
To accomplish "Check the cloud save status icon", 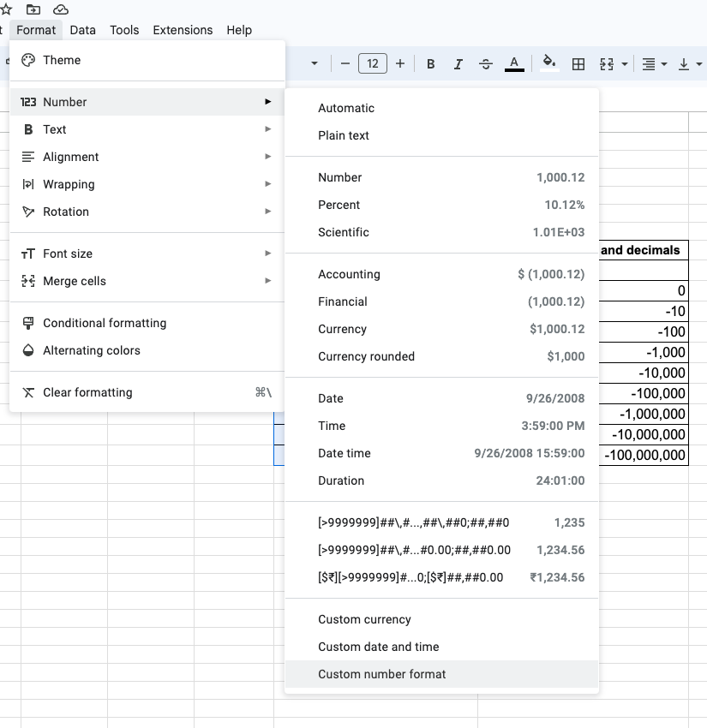I will click(60, 9).
